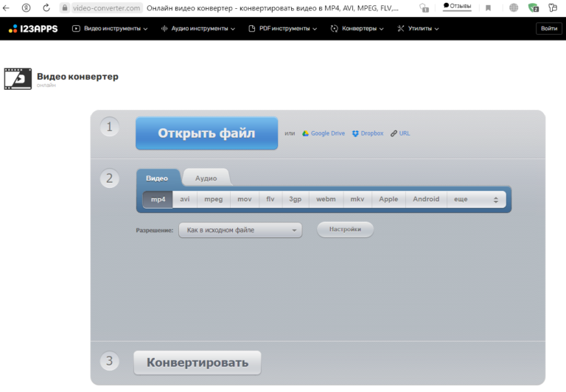Open the Разрешение resolution dropdown
566x392 pixels.
coord(240,231)
